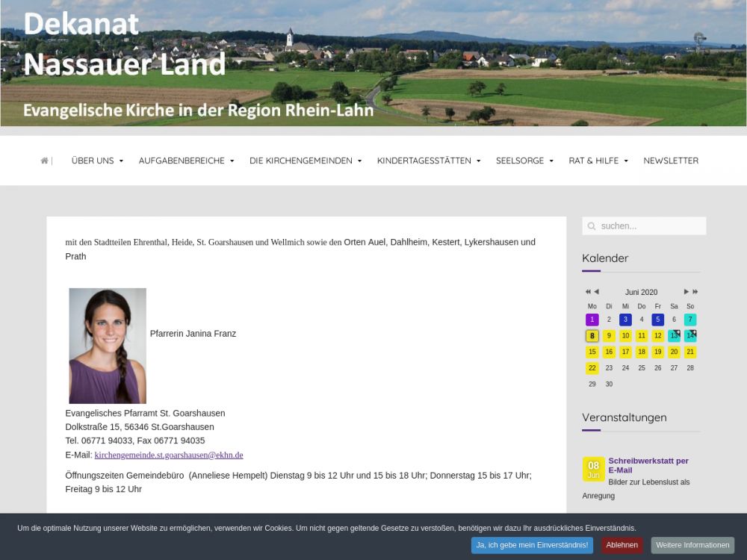This screenshot has width=747, height=560.
Task: Go to previous month in calendar
Action: click(596, 292)
